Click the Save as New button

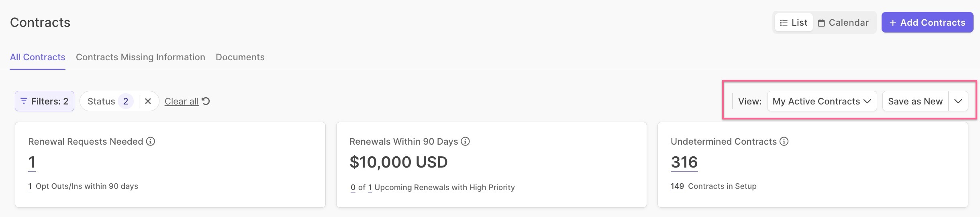coord(915,101)
